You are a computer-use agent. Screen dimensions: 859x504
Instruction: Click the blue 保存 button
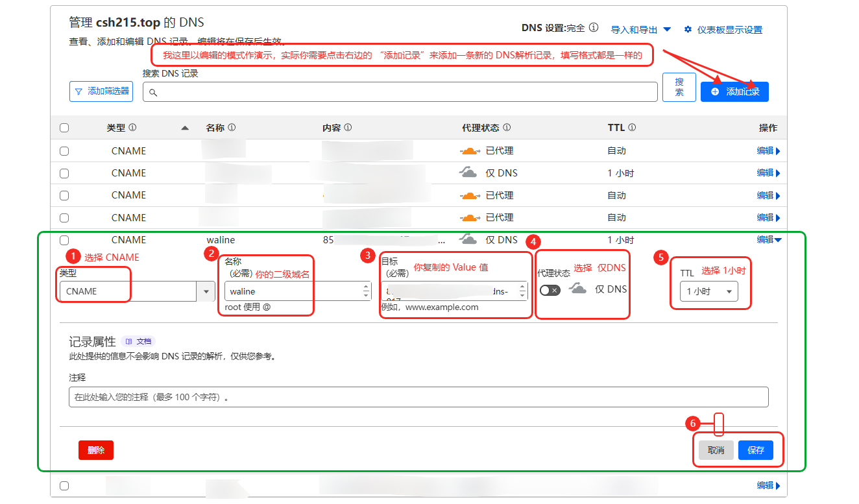tap(755, 450)
